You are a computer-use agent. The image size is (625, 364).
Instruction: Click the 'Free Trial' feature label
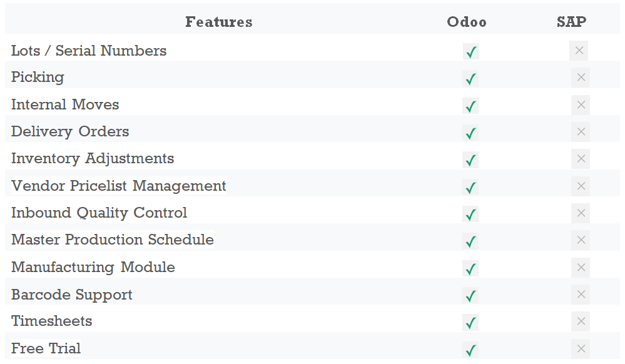coord(46,348)
